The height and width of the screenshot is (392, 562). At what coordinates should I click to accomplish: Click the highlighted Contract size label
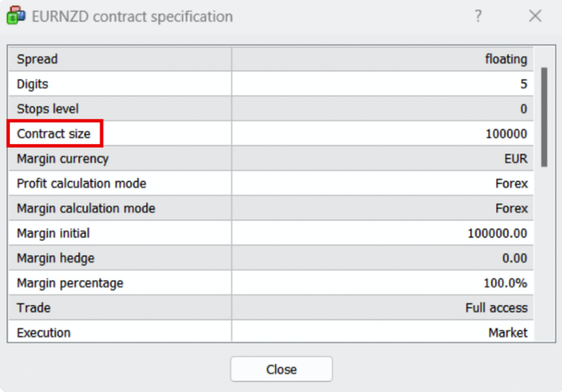[54, 134]
